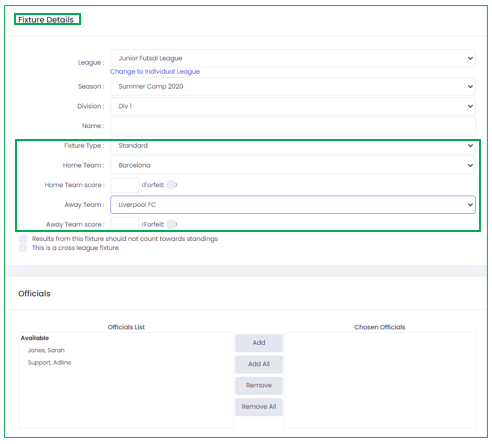Check This is a cross league fixture
This screenshot has height=444, width=492.
click(x=23, y=248)
